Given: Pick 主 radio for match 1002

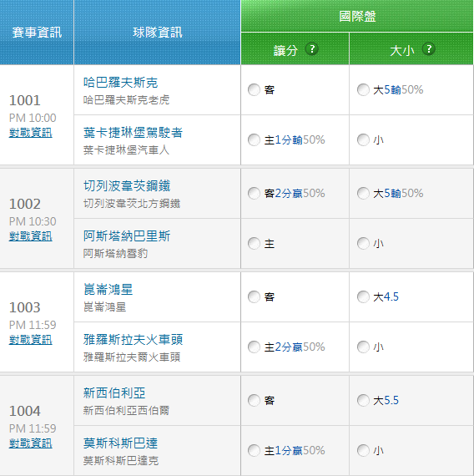Looking at the screenshot, I should [x=254, y=244].
